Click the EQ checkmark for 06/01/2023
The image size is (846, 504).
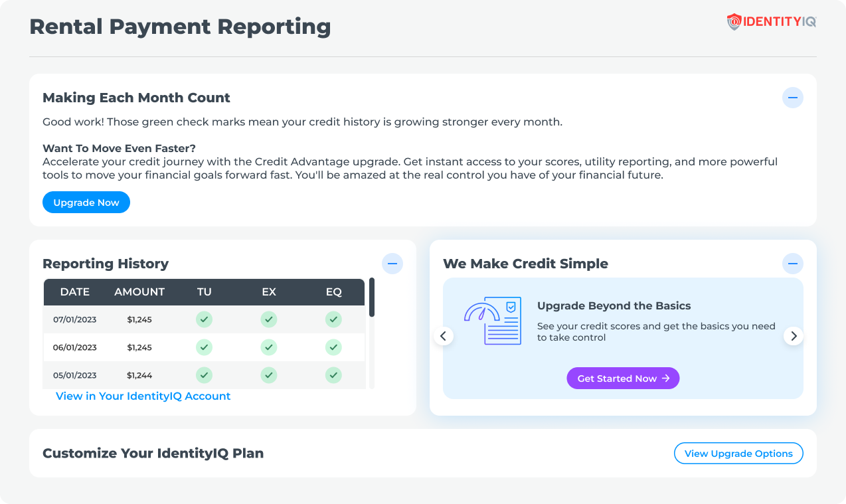333,347
